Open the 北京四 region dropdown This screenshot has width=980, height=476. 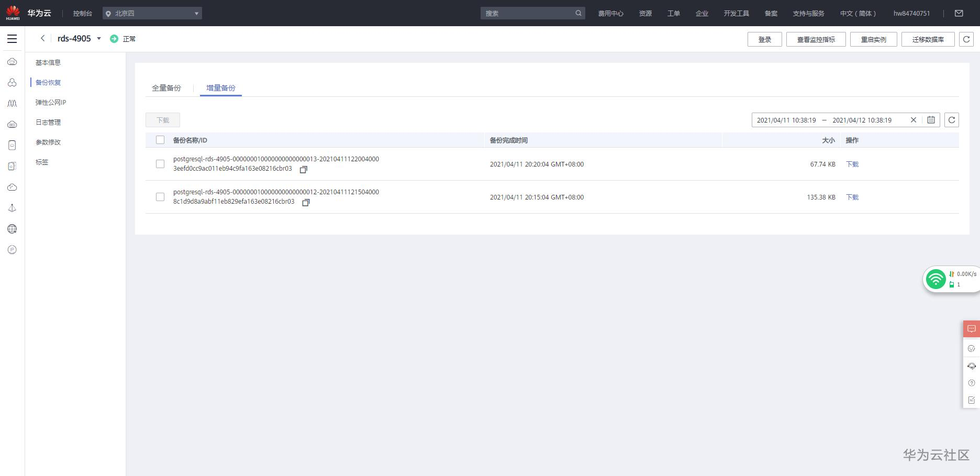point(152,13)
